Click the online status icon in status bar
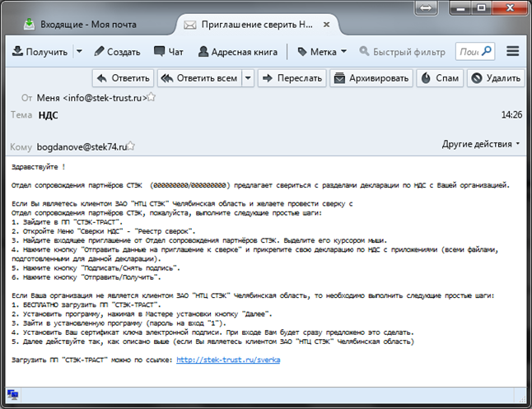This screenshot has width=532, height=409. coord(13,394)
